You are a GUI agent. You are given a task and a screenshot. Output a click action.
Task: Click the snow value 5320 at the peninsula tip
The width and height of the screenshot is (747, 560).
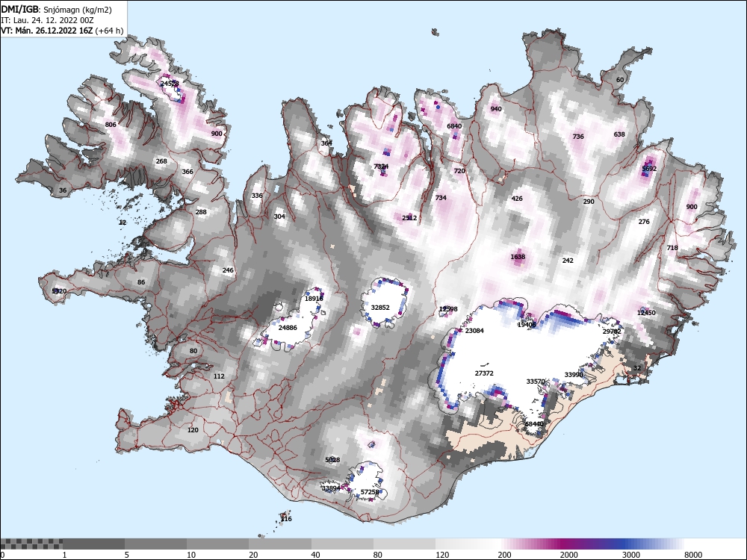59,291
